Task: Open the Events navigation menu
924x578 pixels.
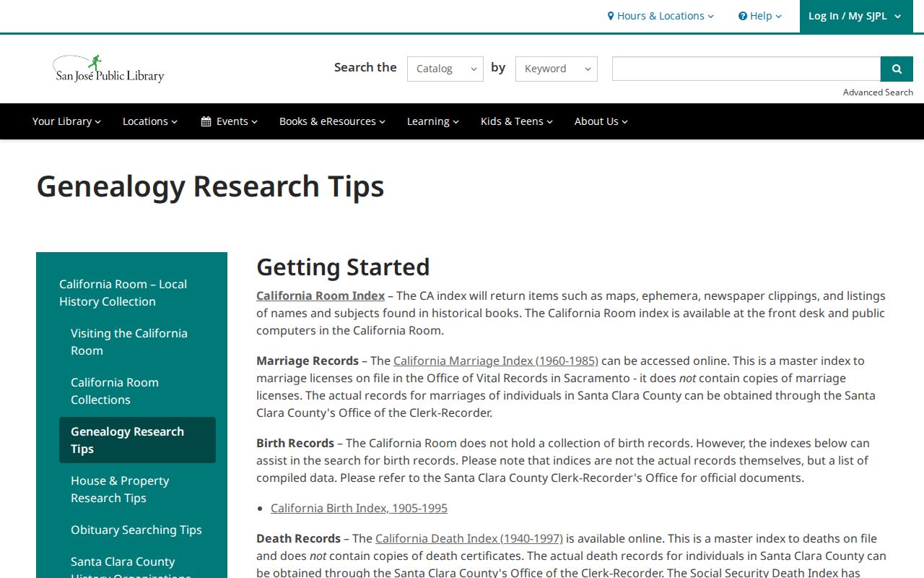Action: (x=229, y=121)
